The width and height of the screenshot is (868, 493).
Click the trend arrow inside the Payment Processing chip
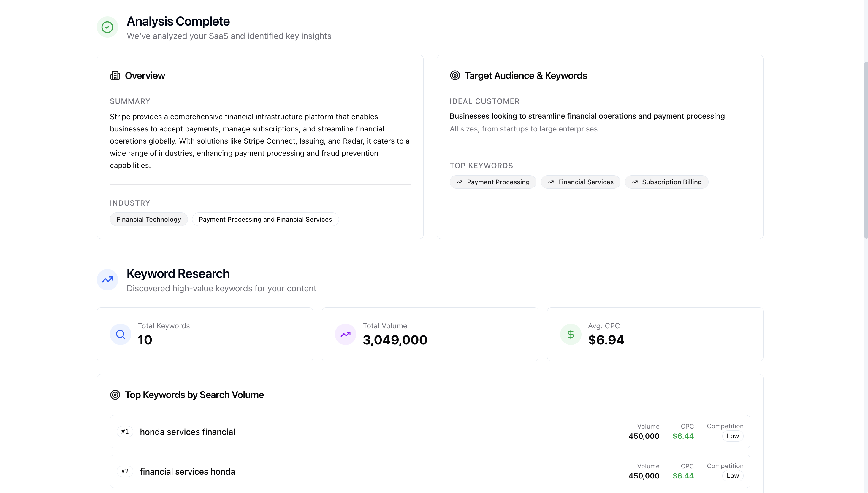coord(460,182)
